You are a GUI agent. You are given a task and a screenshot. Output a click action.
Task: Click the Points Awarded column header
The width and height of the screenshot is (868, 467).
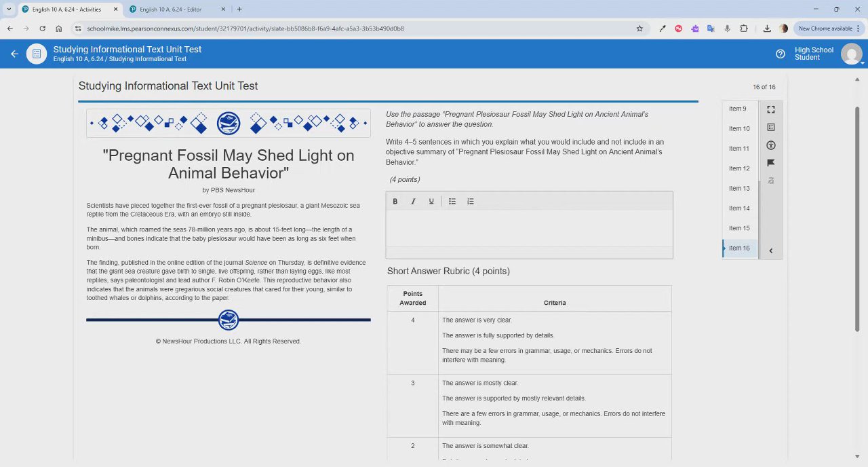(412, 299)
